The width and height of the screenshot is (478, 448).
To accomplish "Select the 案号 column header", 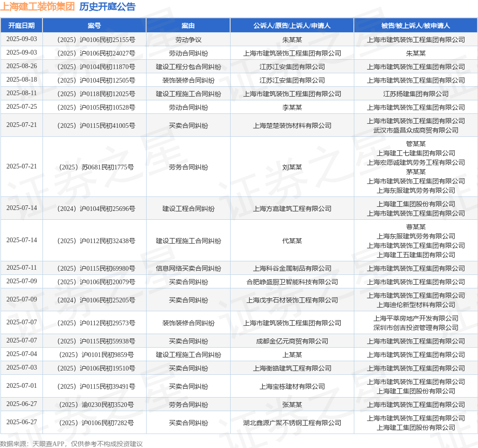I will (94, 26).
